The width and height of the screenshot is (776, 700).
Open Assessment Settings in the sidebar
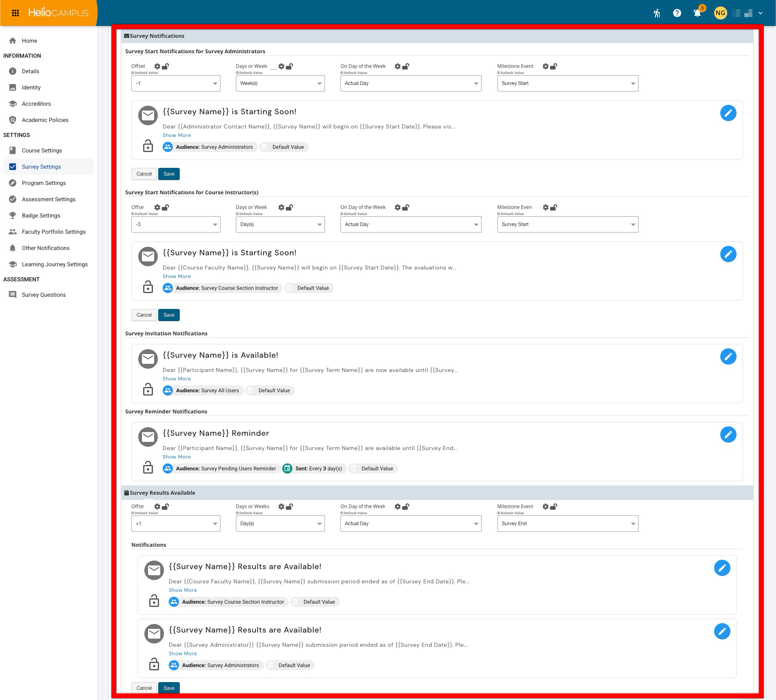coord(48,199)
